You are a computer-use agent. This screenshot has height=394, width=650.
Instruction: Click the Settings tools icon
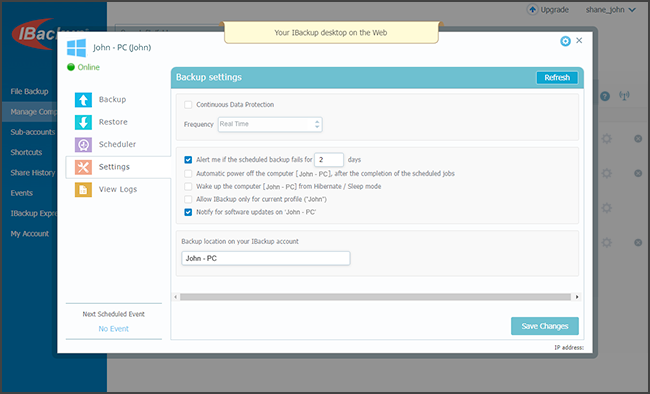click(83, 167)
